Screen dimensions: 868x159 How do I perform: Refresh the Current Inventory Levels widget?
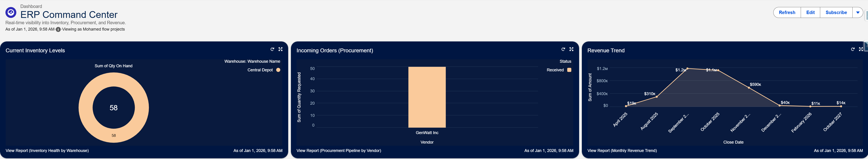[272, 49]
